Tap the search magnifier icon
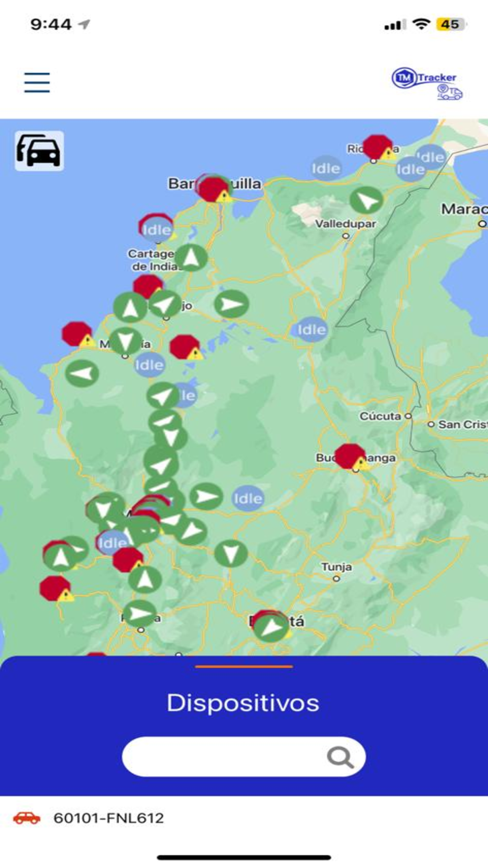Viewport: 488px width, 868px height. [340, 757]
